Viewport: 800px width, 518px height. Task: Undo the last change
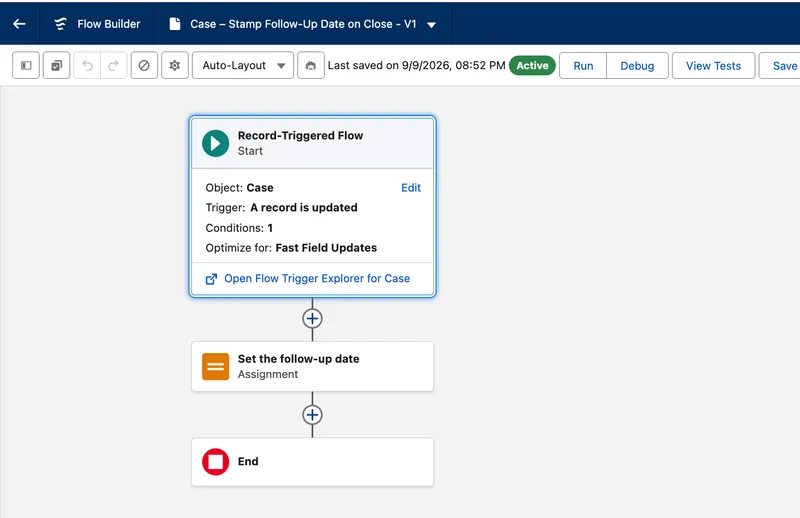tap(87, 65)
